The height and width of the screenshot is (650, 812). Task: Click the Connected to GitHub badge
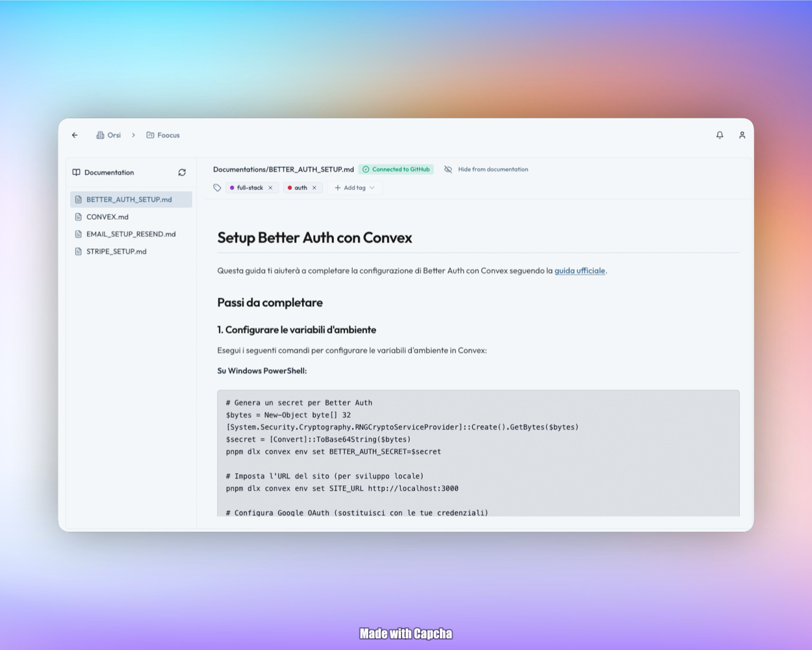tap(396, 170)
